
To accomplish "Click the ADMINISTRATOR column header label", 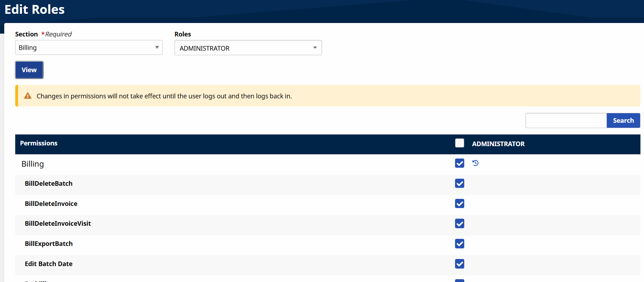I will click(498, 144).
